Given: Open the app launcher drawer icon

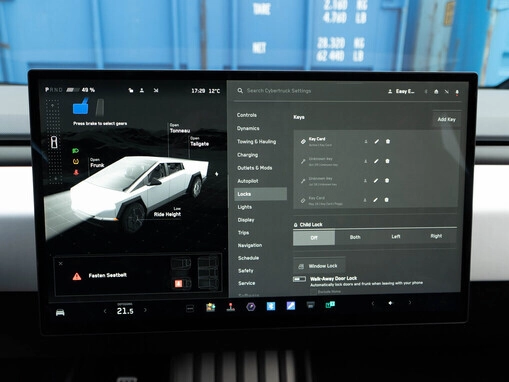Looking at the screenshot, I should pos(190,309).
